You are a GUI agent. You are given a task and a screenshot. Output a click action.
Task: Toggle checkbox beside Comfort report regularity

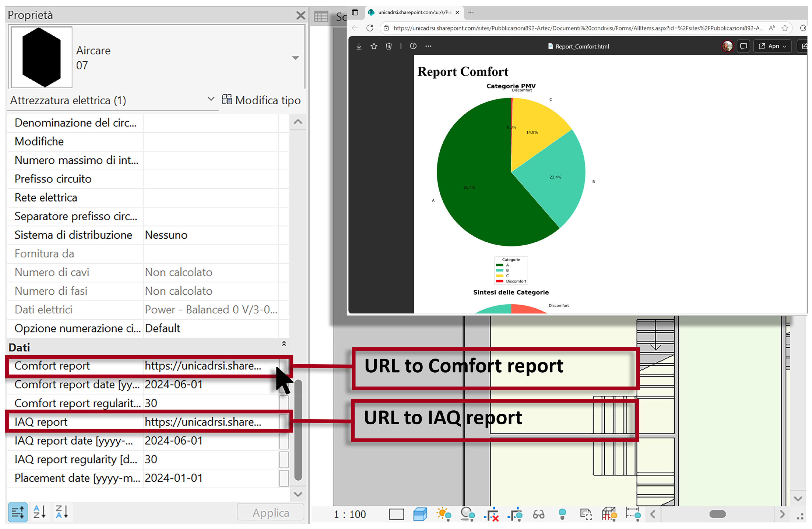(x=284, y=403)
